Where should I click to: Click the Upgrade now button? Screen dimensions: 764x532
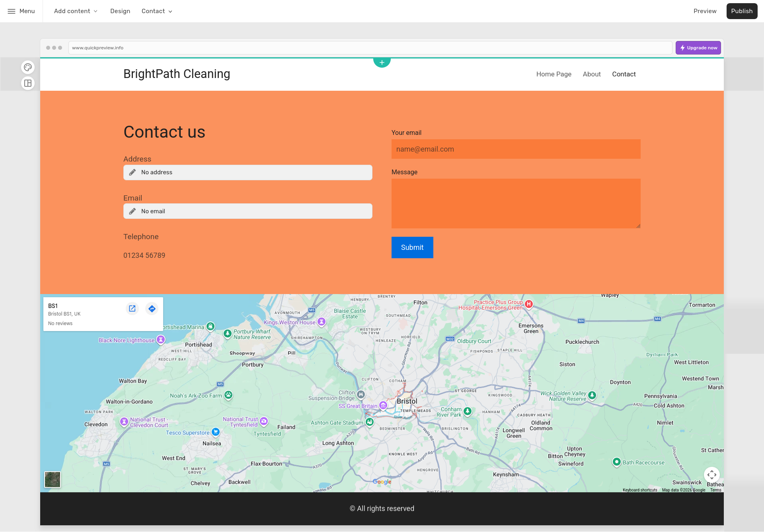click(698, 48)
